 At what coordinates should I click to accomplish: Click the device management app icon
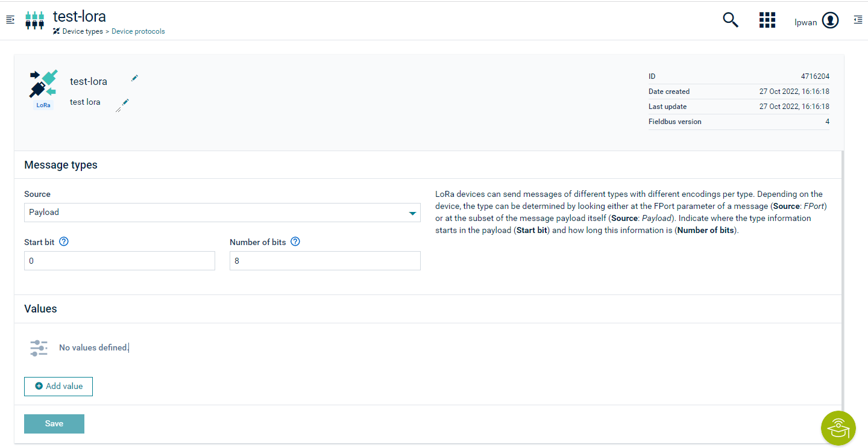tap(34, 20)
